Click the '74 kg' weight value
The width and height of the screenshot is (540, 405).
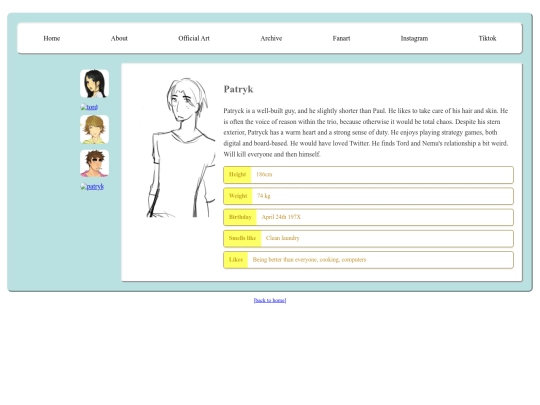click(x=264, y=196)
